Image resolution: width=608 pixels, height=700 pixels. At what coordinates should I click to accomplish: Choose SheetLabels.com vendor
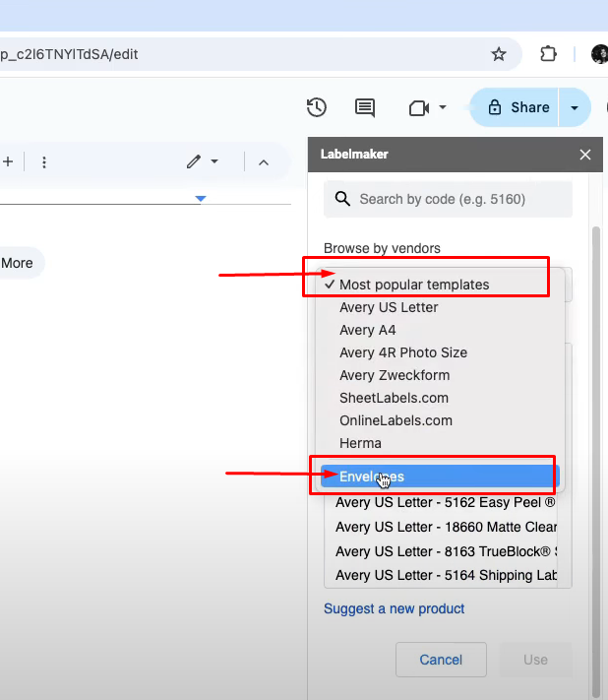pos(440,398)
